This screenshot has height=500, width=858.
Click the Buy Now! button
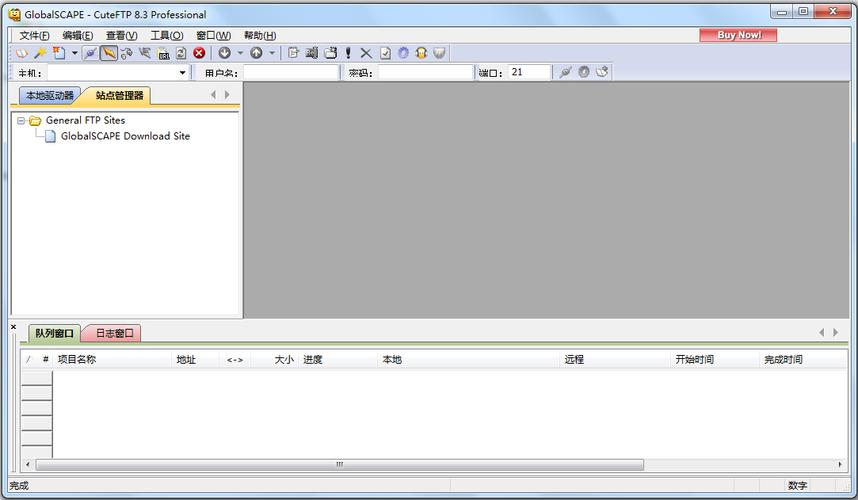[738, 35]
